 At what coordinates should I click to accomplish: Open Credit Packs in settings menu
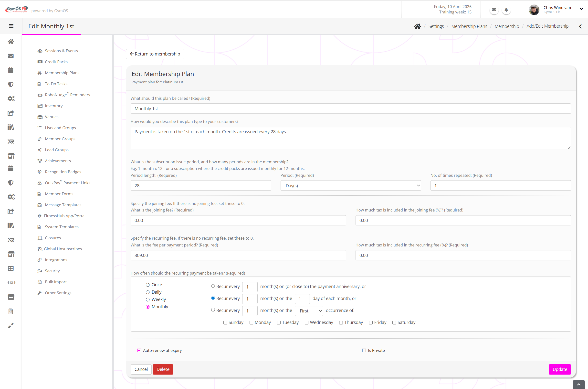(x=56, y=62)
